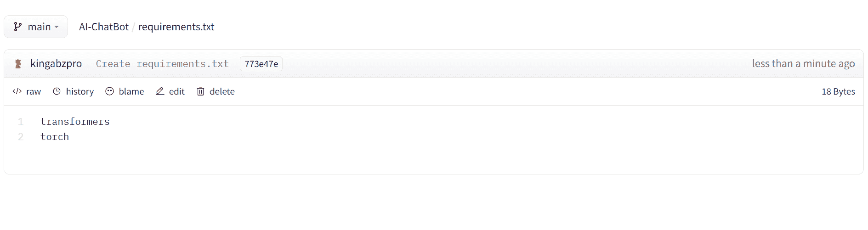Click the delete trash can icon
Image resolution: width=868 pixels, height=230 pixels.
(200, 91)
